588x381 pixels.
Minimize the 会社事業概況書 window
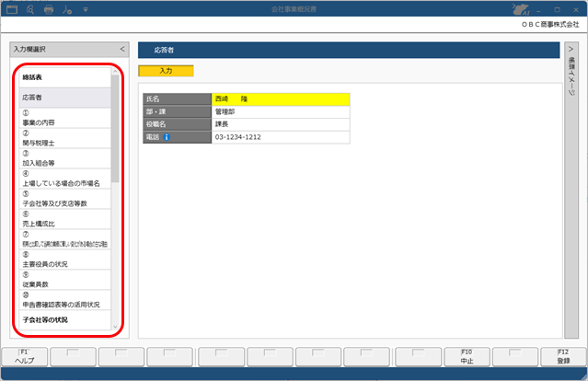point(538,10)
